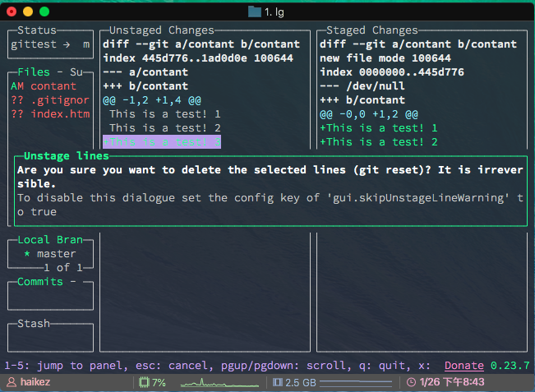Click the highlighted line in Unstaged Changes
Viewport: 535px width, 392px height.
point(161,142)
